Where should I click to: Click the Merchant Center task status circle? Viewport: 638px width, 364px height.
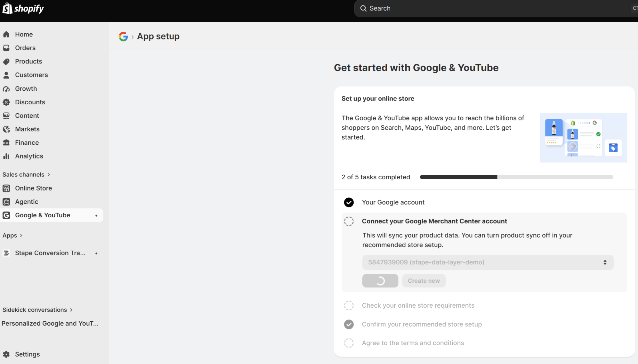point(349,221)
